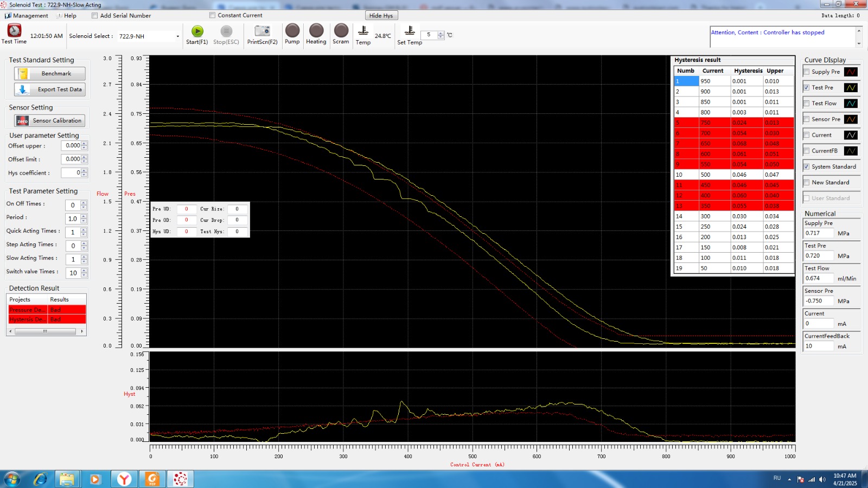This screenshot has height=488, width=868.
Task: Tick the Constant Current checkbox
Action: 212,15
